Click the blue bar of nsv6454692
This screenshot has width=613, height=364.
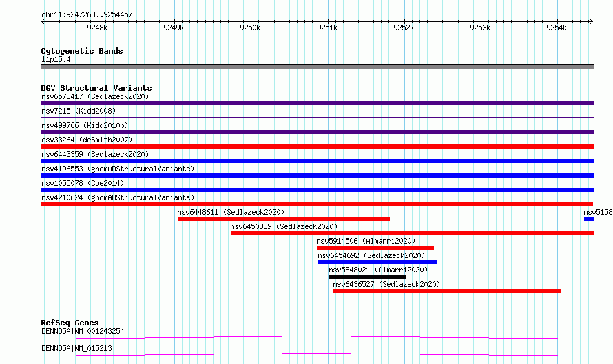click(x=377, y=262)
